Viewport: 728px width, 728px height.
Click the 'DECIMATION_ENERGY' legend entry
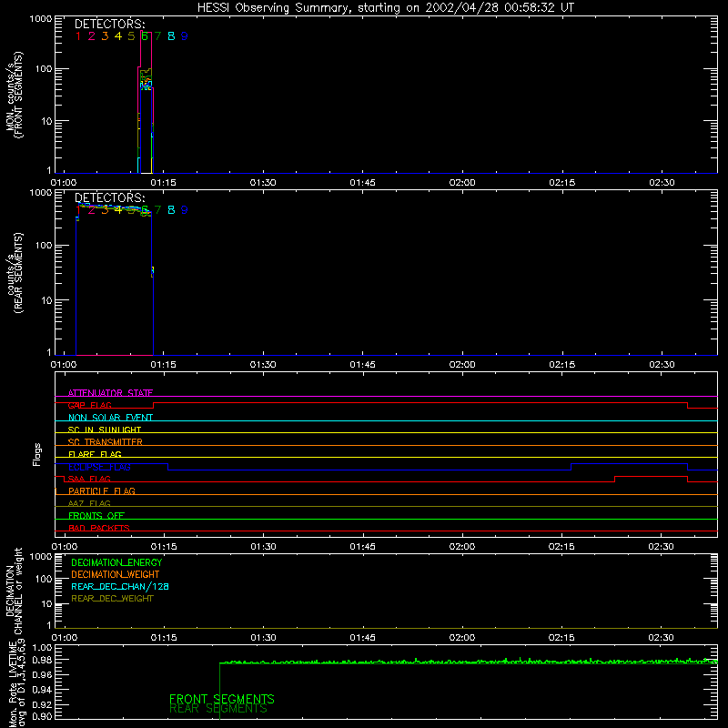pos(116,562)
